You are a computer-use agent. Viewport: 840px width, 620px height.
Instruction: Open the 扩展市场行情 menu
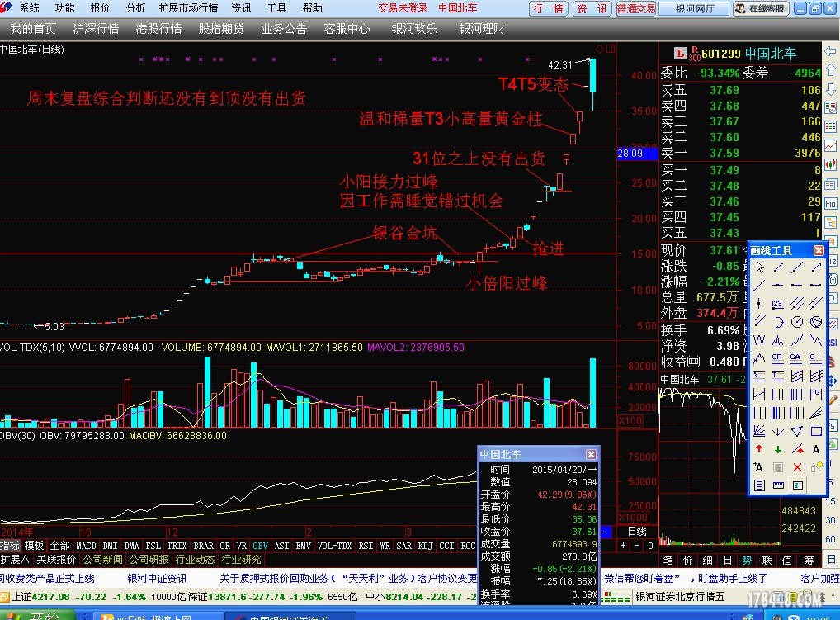point(188,8)
